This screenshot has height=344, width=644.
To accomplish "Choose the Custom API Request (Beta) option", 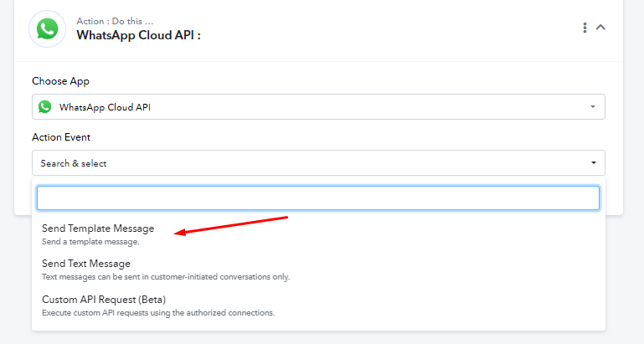I will point(104,300).
